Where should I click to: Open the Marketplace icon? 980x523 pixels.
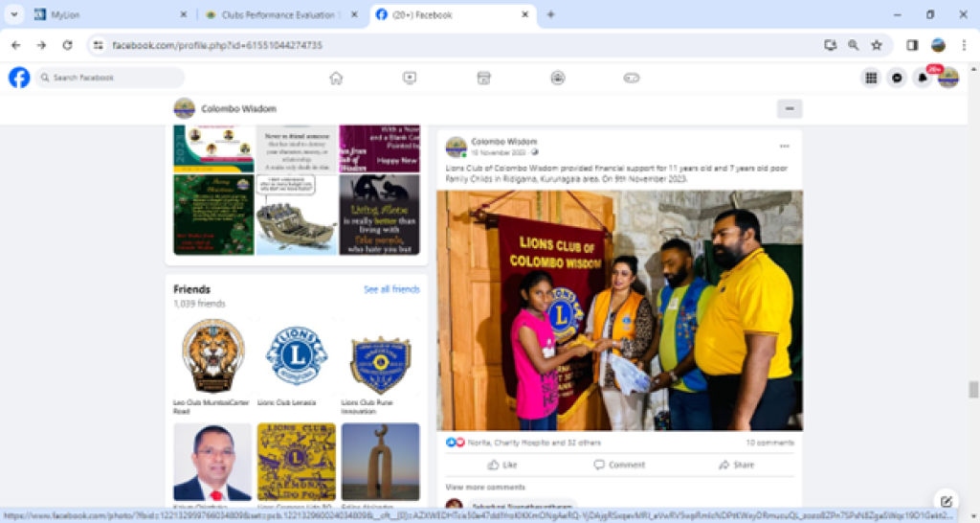[483, 78]
